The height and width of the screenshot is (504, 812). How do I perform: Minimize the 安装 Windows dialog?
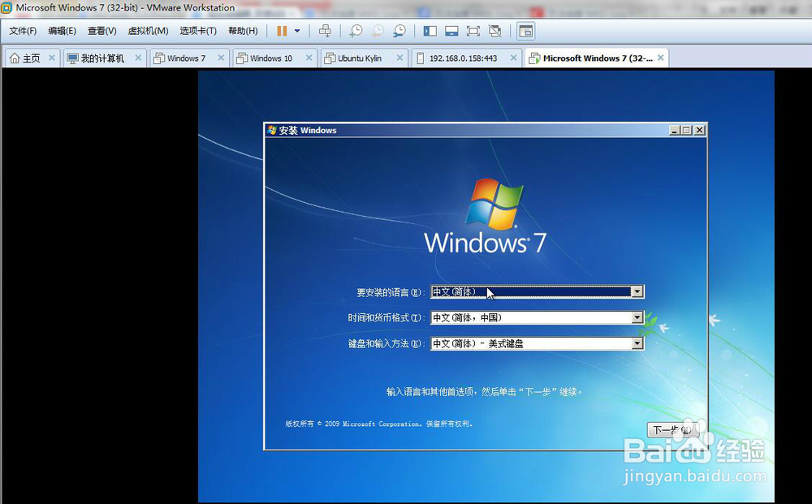tap(674, 131)
